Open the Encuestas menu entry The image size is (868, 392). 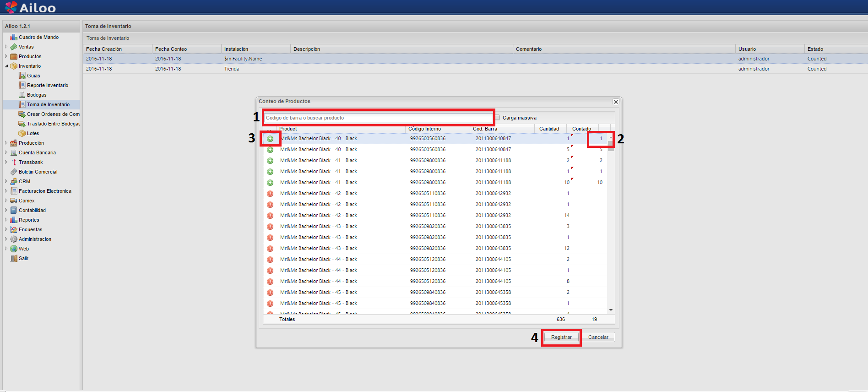pyautogui.click(x=30, y=229)
